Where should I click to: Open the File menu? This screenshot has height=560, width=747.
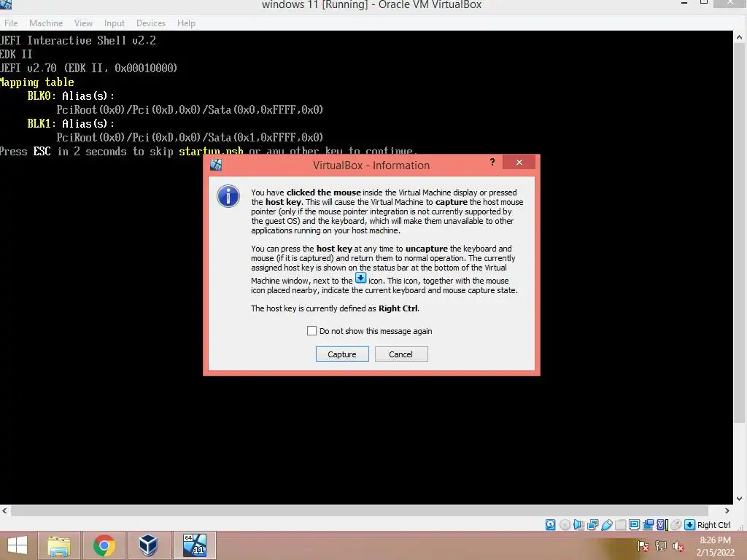[11, 23]
